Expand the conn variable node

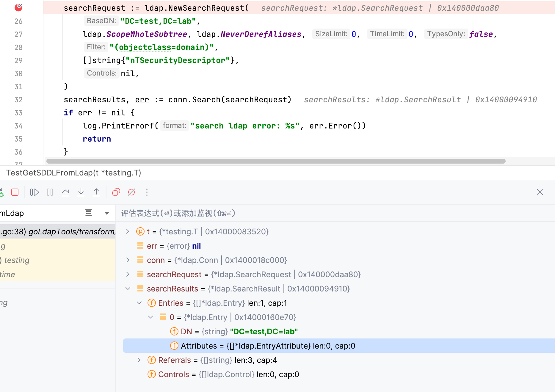pyautogui.click(x=128, y=260)
